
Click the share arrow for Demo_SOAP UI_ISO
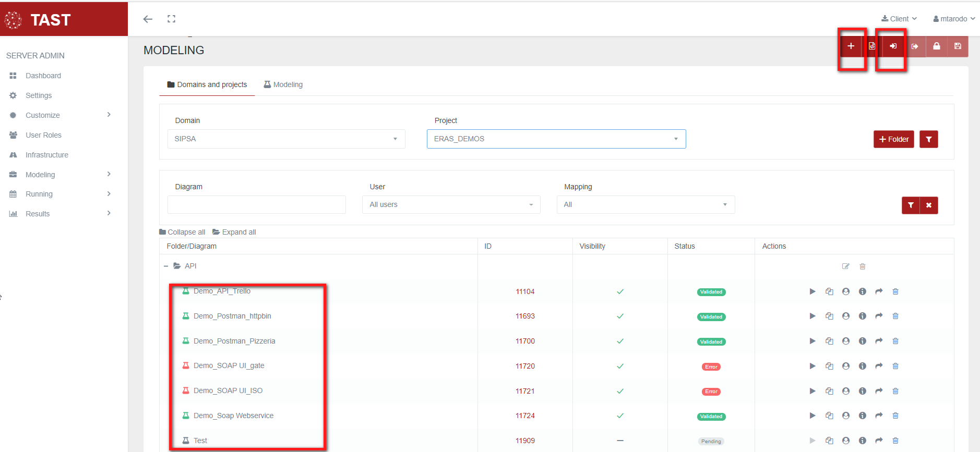(x=879, y=391)
